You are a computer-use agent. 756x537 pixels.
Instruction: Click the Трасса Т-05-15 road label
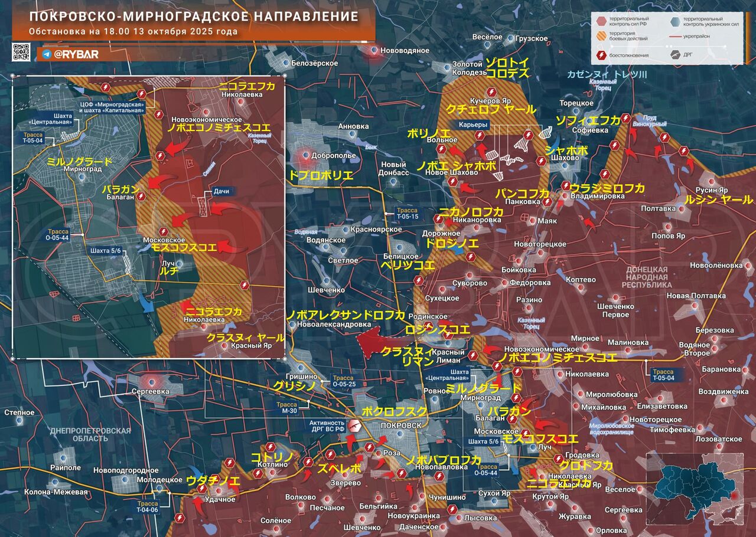click(x=408, y=214)
